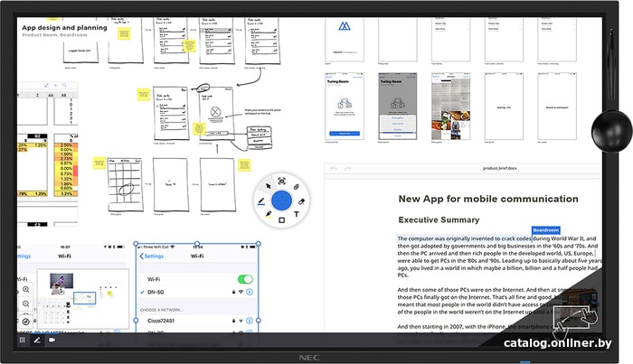Click the redo arrow in document toolbar
This screenshot has width=633, height=364.
(x=347, y=168)
